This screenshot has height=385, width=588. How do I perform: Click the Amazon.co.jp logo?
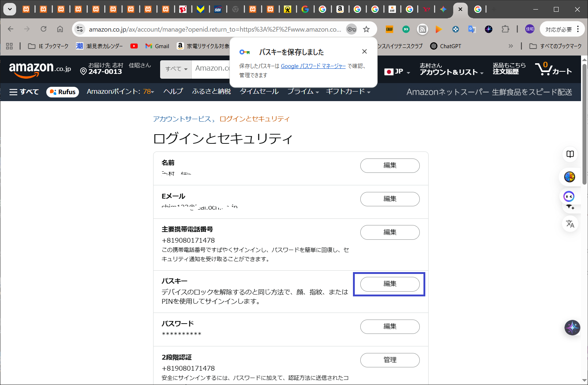click(40, 69)
